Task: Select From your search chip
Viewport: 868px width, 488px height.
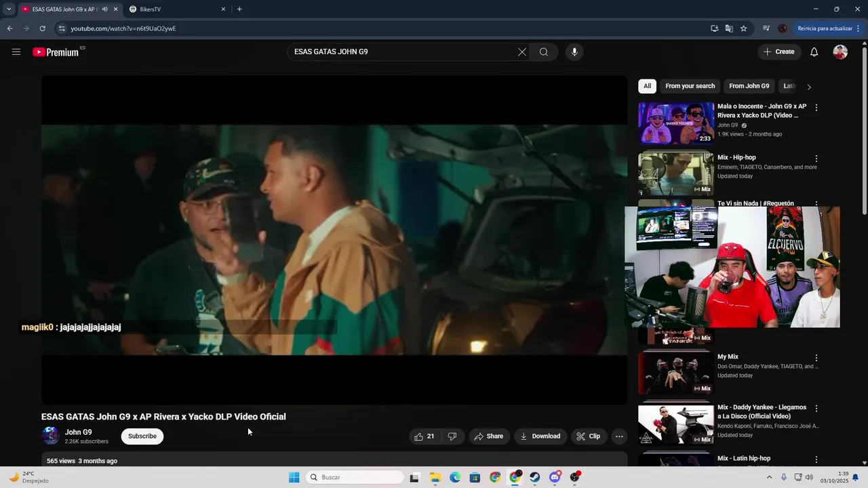Action: tap(690, 86)
